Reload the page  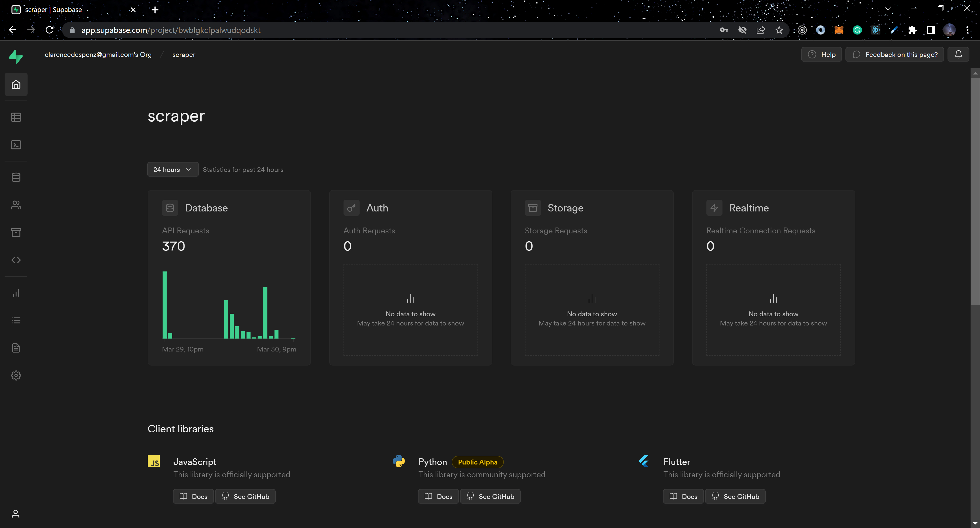(x=50, y=30)
